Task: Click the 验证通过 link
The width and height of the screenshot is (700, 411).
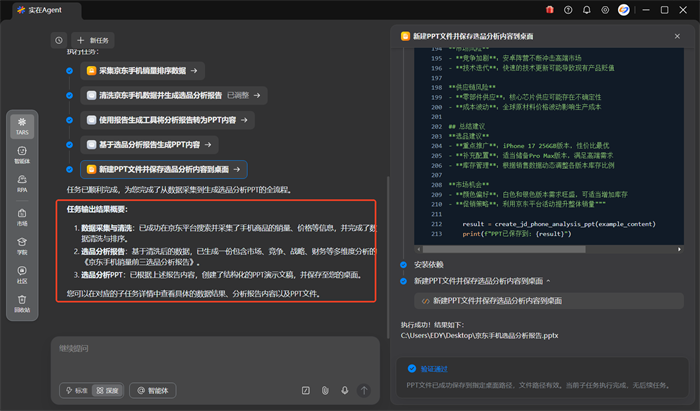Action: pyautogui.click(x=433, y=368)
